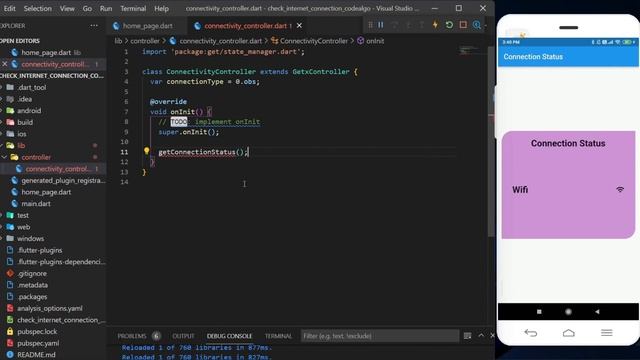Viewport: 640px width, 360px height.
Task: Open the Help menu
Action: pyautogui.click(x=161, y=8)
